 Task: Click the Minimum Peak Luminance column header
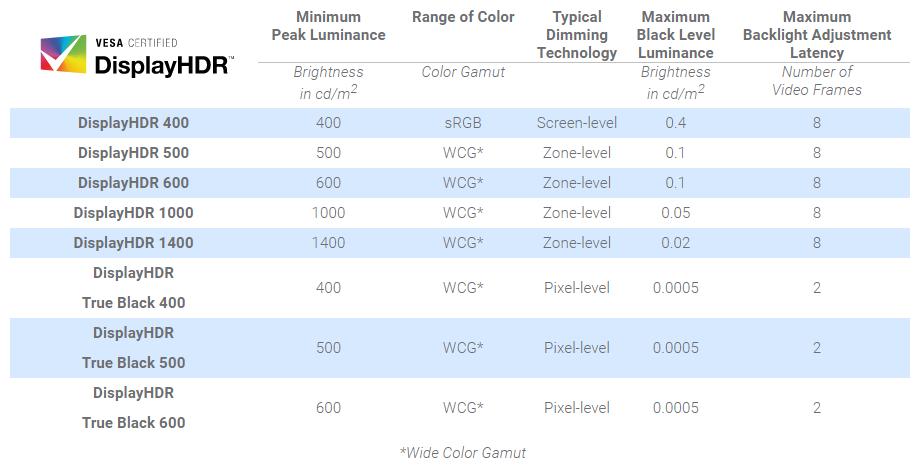[x=328, y=26]
